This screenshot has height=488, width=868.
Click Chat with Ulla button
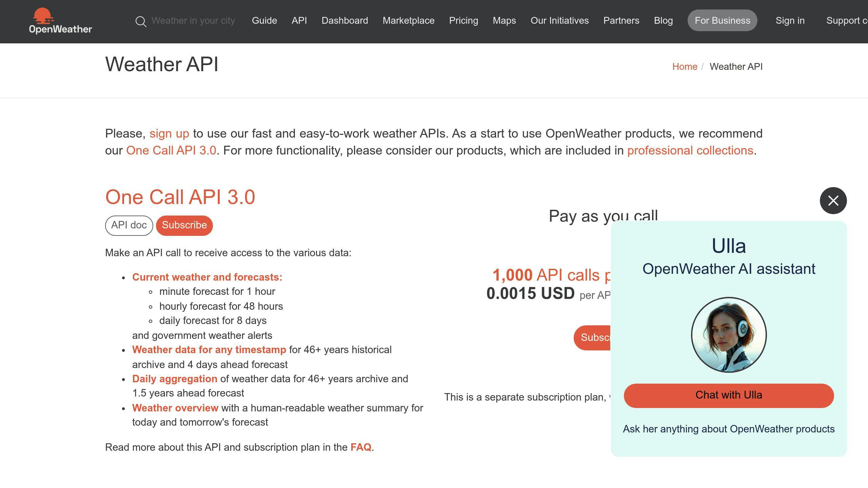729,395
